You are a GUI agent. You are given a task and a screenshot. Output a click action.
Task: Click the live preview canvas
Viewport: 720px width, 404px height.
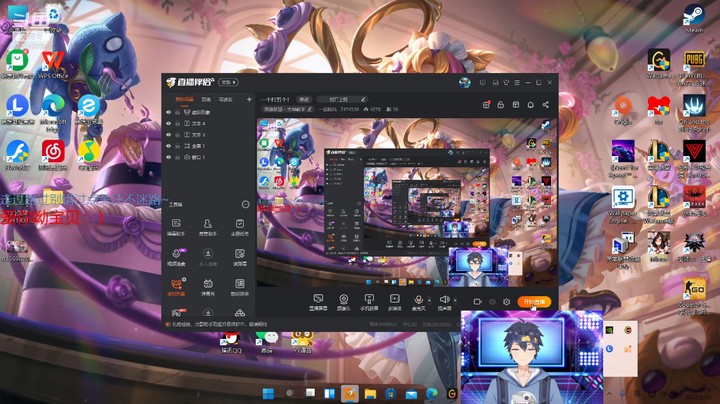(407, 202)
